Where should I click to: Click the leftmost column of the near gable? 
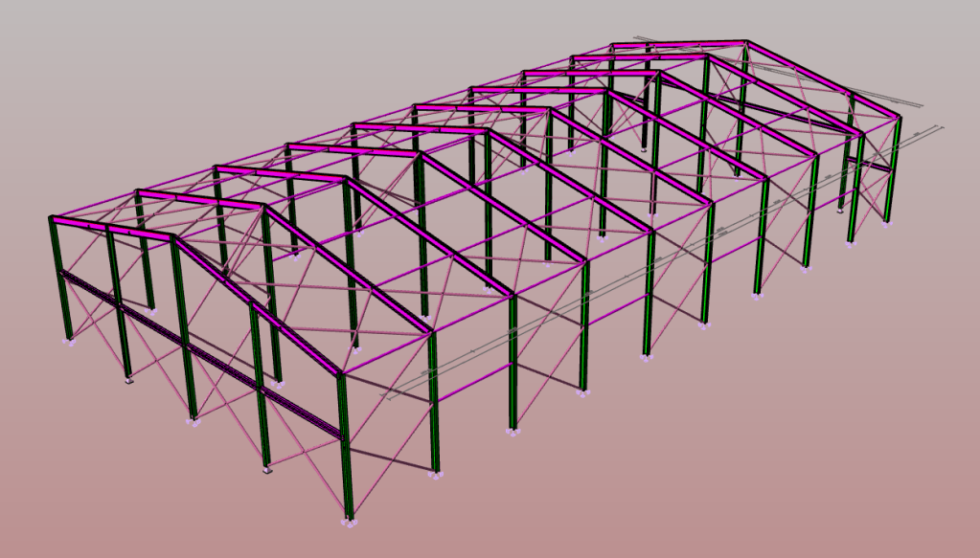(59, 278)
